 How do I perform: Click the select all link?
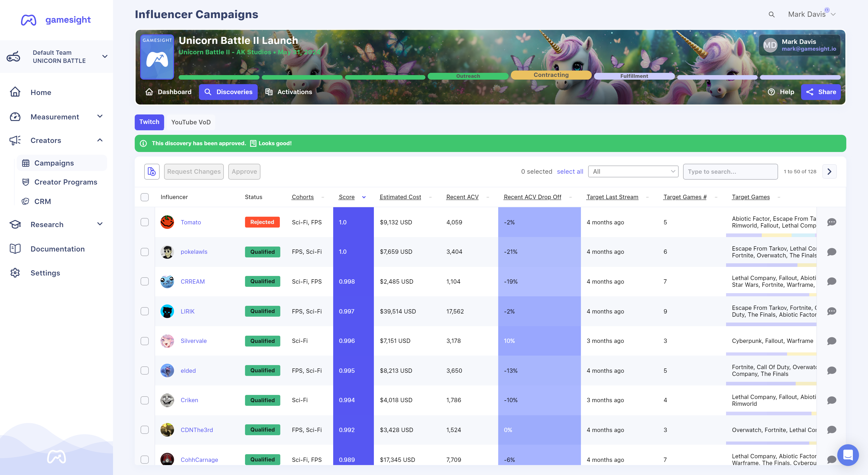[570, 172]
